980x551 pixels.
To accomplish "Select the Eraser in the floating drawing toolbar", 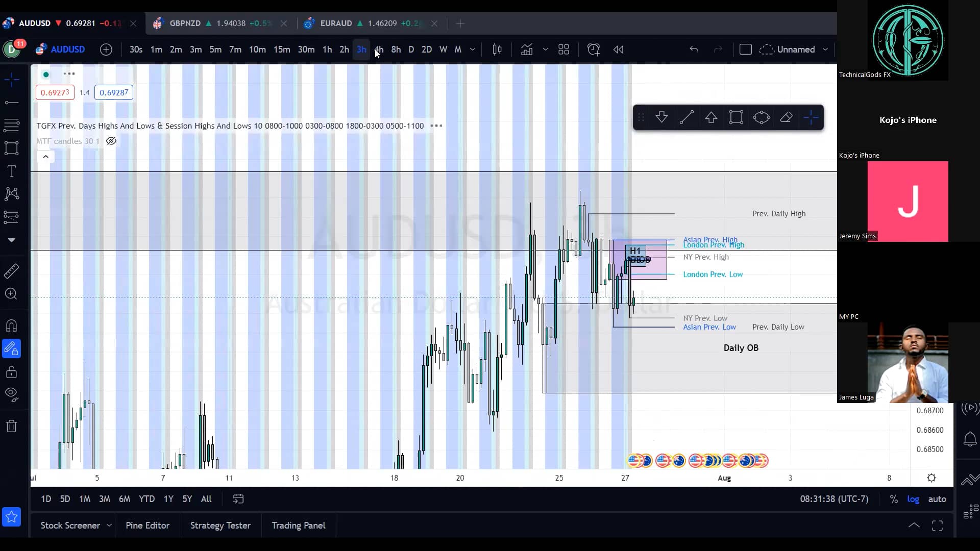I will 786,117.
